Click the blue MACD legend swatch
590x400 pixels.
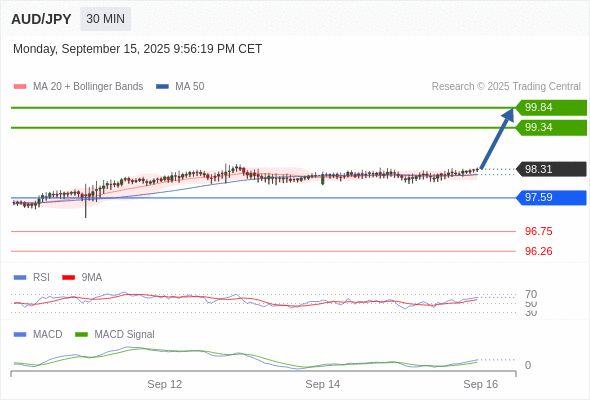(20, 335)
